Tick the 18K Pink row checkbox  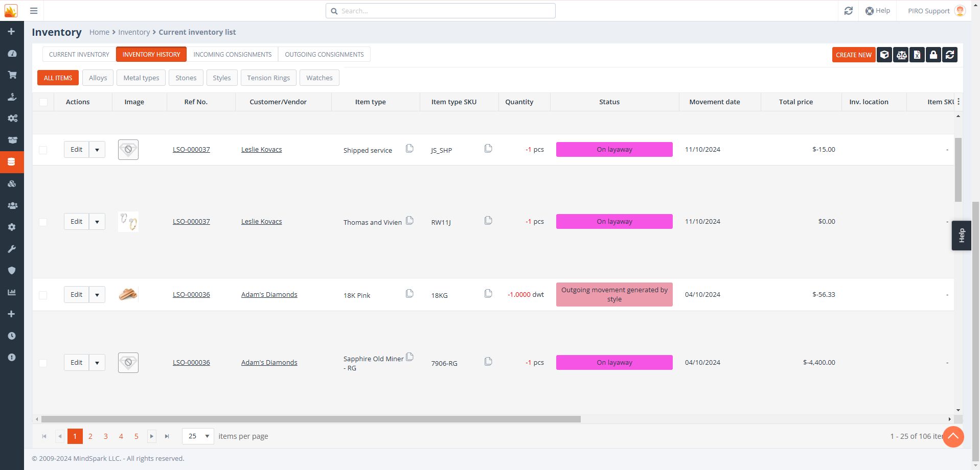click(x=43, y=295)
